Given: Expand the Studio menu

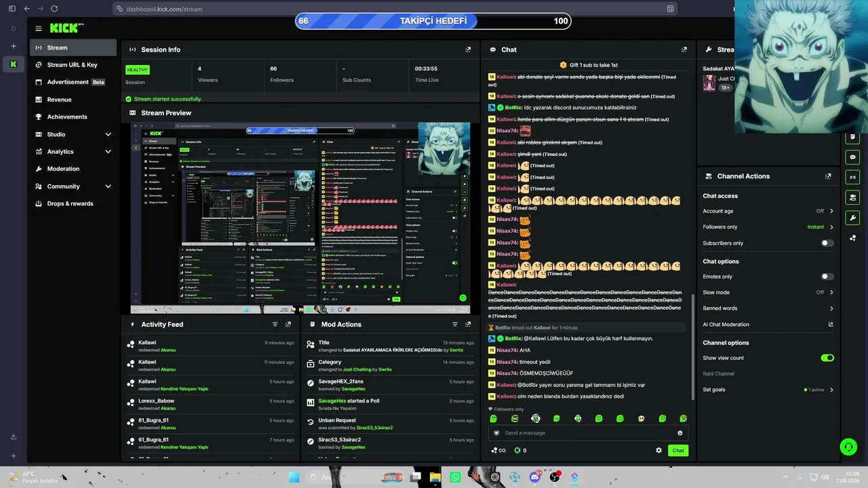Looking at the screenshot, I should [73, 134].
